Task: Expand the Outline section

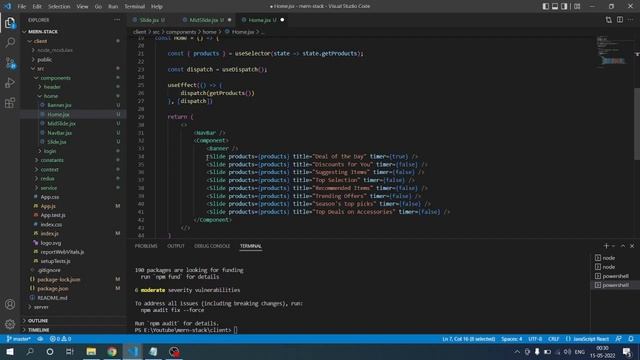Action: (38, 320)
